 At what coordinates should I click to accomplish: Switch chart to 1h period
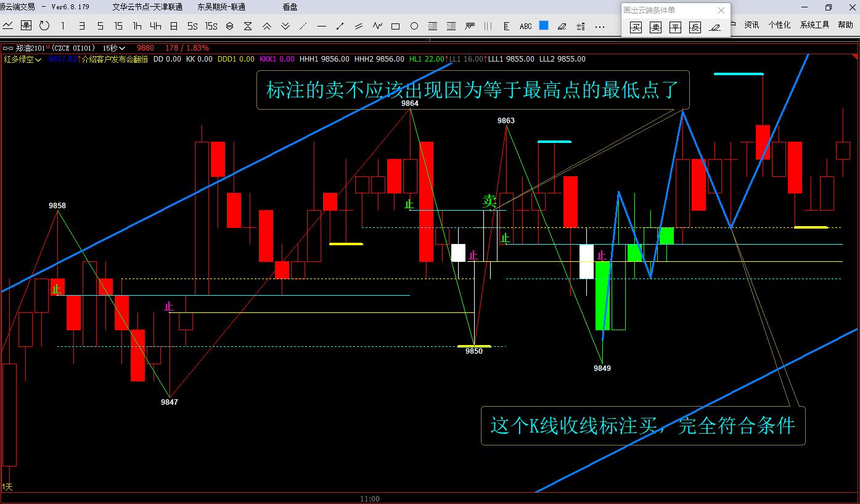[137, 26]
